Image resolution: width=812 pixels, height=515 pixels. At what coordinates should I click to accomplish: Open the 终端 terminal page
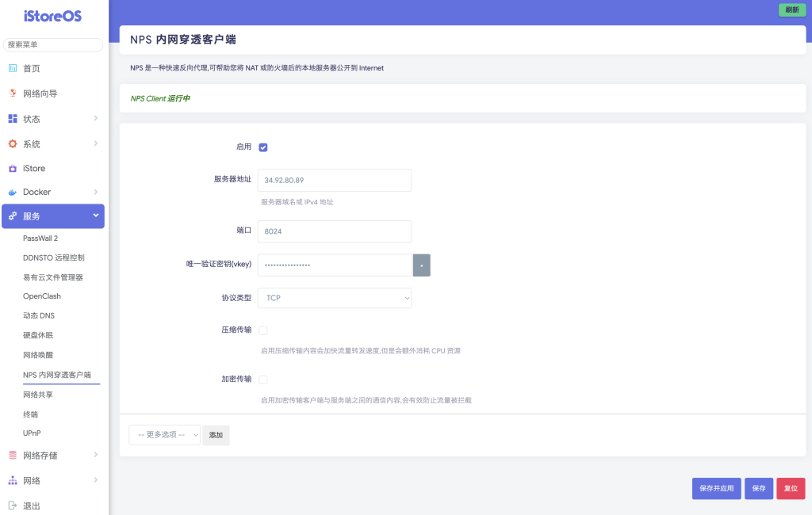tap(31, 414)
